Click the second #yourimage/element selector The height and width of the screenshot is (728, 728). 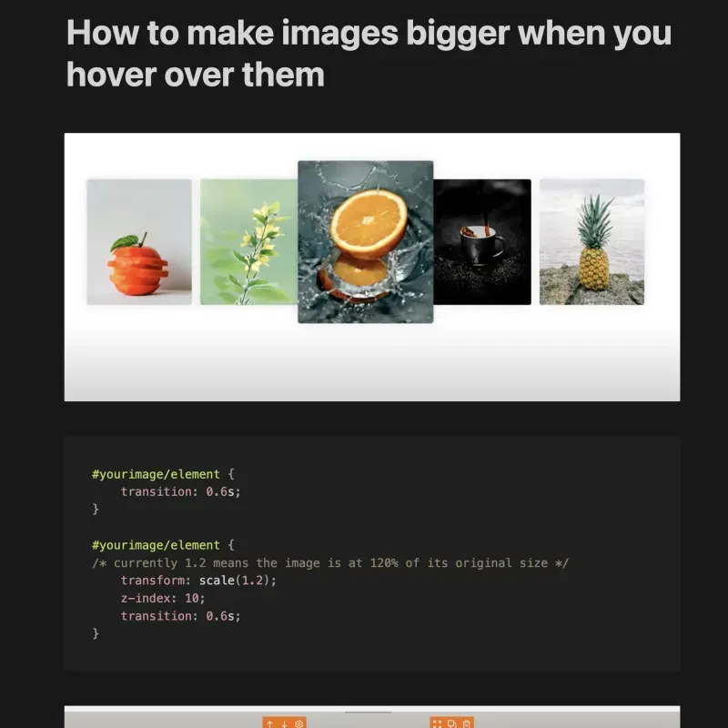click(x=156, y=545)
